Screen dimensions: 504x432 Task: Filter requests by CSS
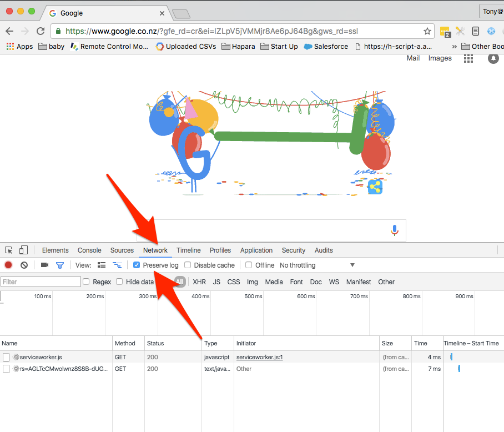(x=234, y=282)
